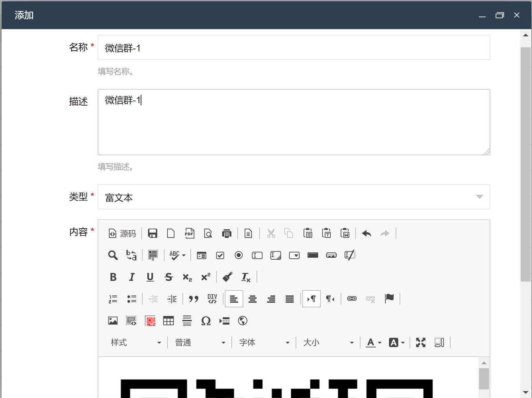The height and width of the screenshot is (398, 532).
Task: Set text direction right to left
Action: (330, 299)
